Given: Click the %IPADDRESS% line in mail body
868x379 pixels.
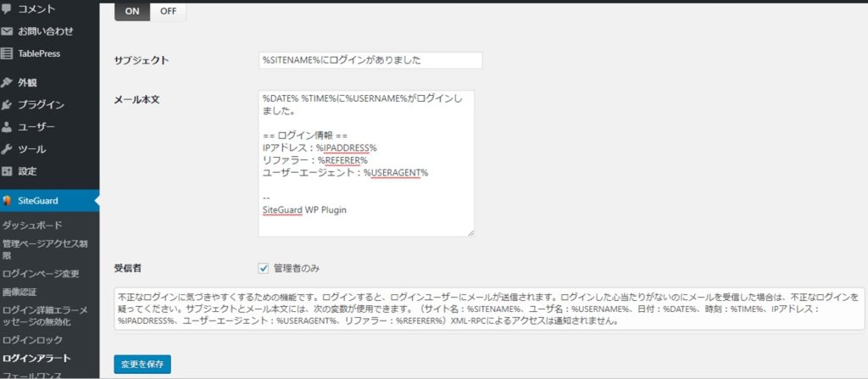Looking at the screenshot, I should point(320,148).
